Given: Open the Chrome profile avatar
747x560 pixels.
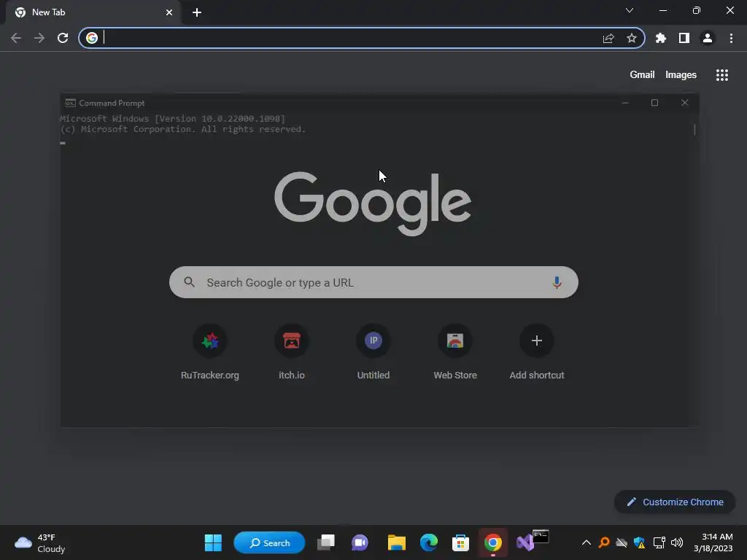Looking at the screenshot, I should point(708,38).
